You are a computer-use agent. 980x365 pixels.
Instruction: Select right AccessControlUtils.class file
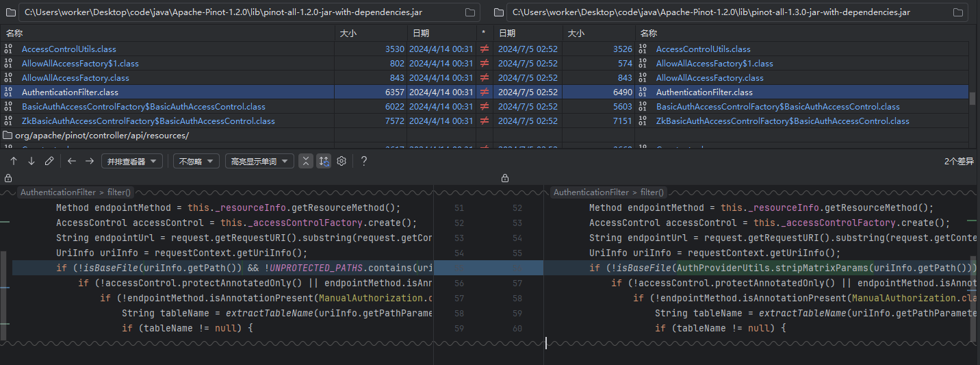pos(704,49)
